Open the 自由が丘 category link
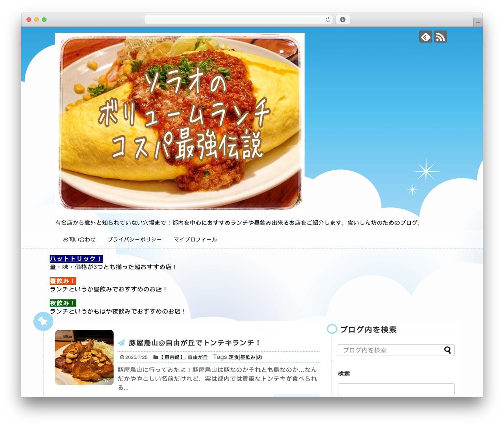 pyautogui.click(x=198, y=357)
